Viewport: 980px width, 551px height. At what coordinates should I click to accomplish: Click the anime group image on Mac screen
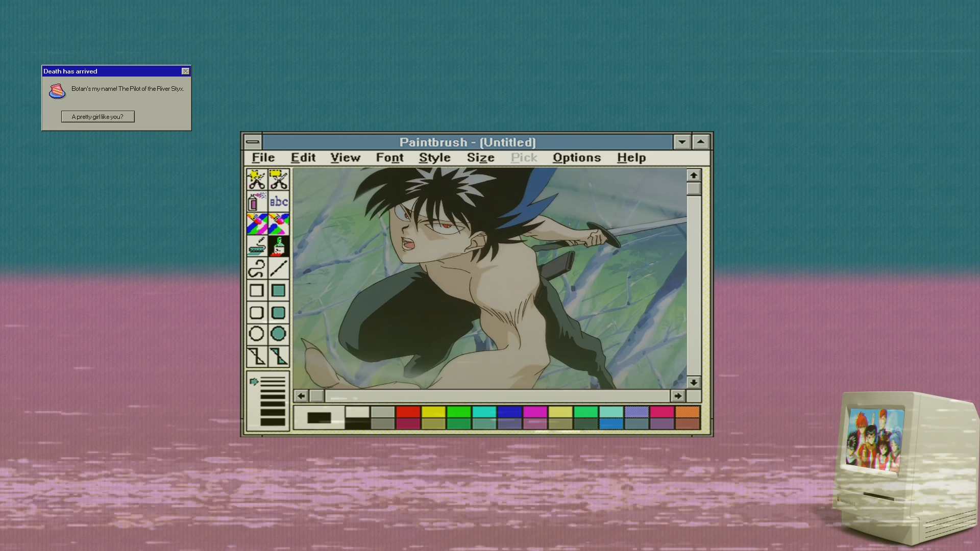click(874, 440)
